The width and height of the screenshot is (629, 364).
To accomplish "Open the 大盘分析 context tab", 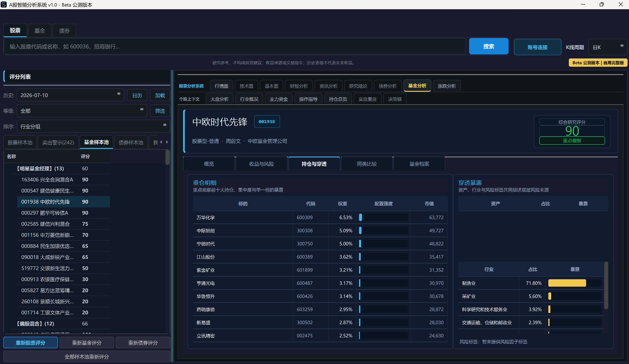I will tap(220, 99).
